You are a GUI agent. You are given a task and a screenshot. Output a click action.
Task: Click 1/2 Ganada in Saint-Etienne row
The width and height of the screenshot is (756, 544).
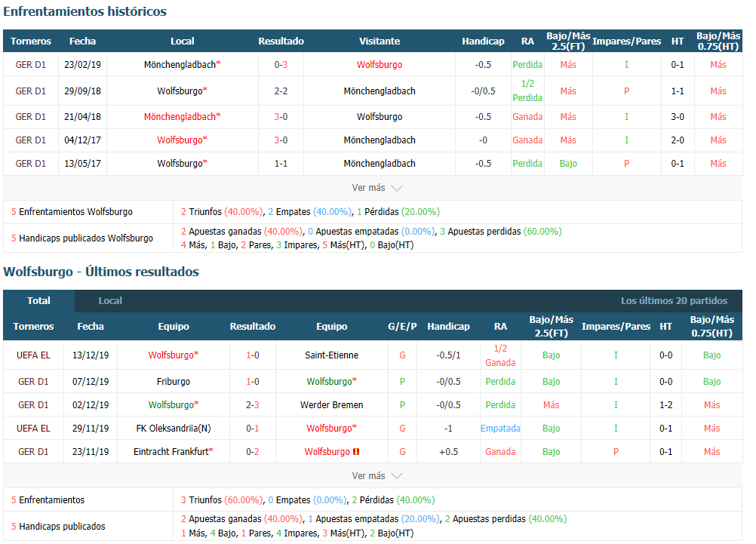(500, 355)
